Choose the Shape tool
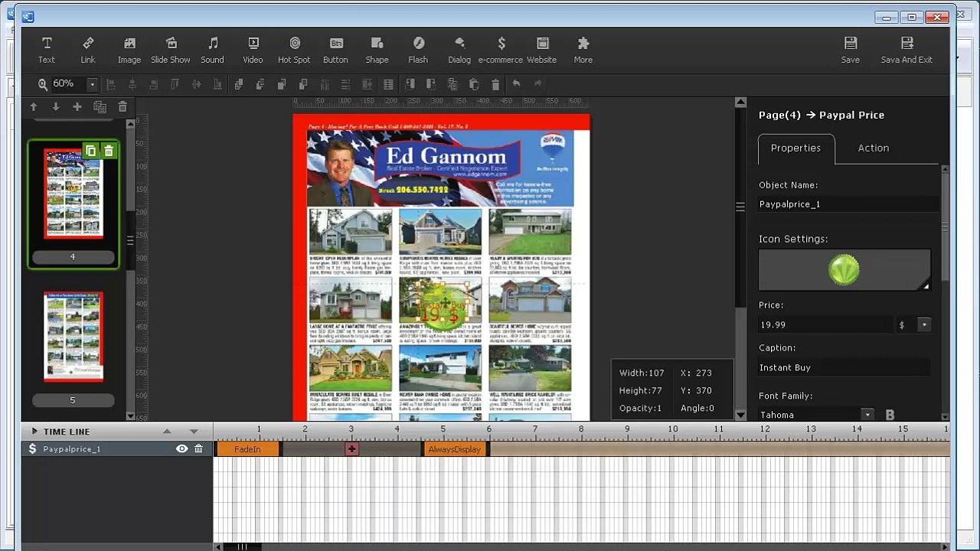This screenshot has height=551, width=980. tap(377, 50)
